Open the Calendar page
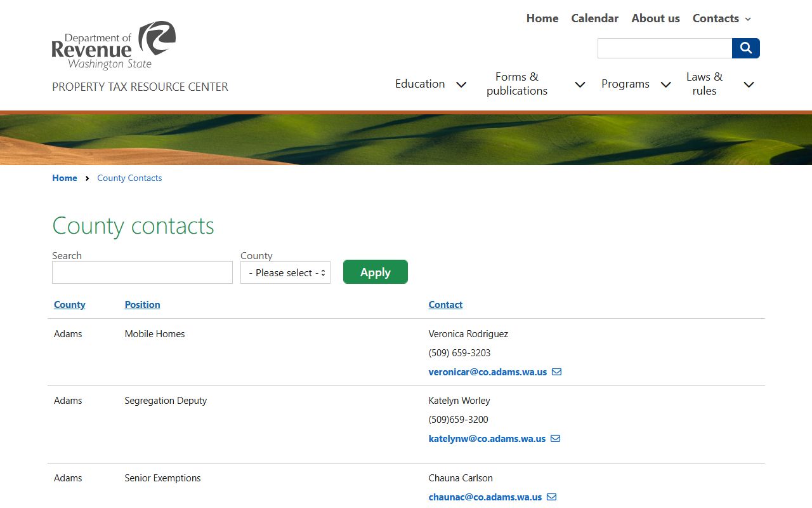This screenshot has height=508, width=812. point(594,18)
